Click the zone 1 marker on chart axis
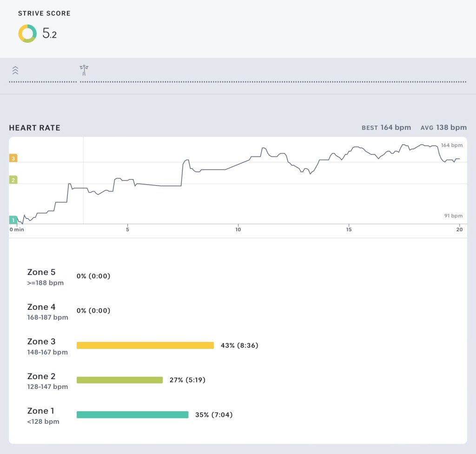 13,220
